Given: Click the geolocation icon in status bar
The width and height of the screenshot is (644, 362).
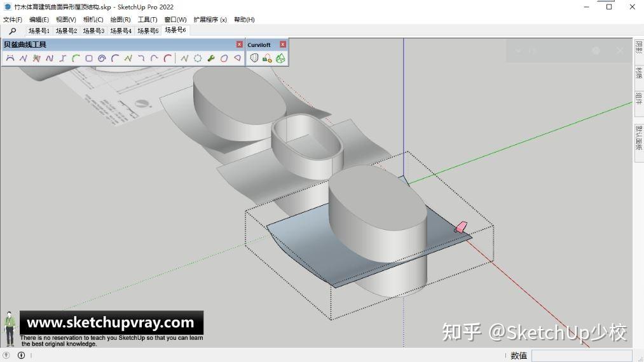Looking at the screenshot, I should pos(6,356).
